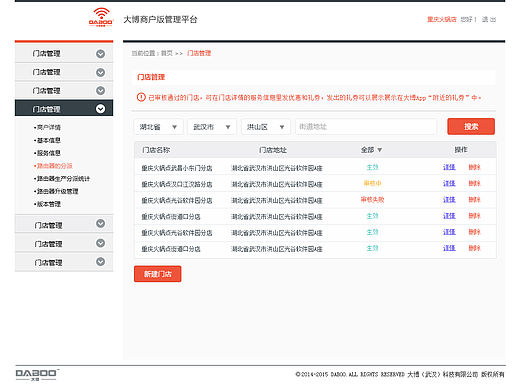Open 路由器升级管理 submenu item

[56, 191]
